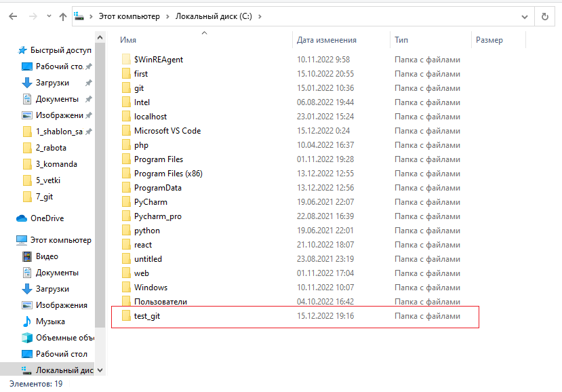Sort by 'Имя' column header
The image size is (562, 392).
coord(128,40)
